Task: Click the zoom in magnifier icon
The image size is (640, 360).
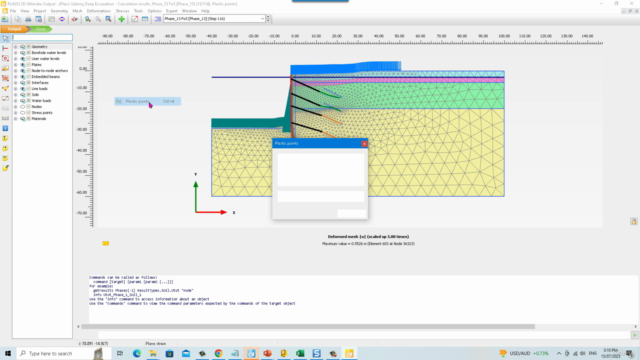Action: (88, 19)
